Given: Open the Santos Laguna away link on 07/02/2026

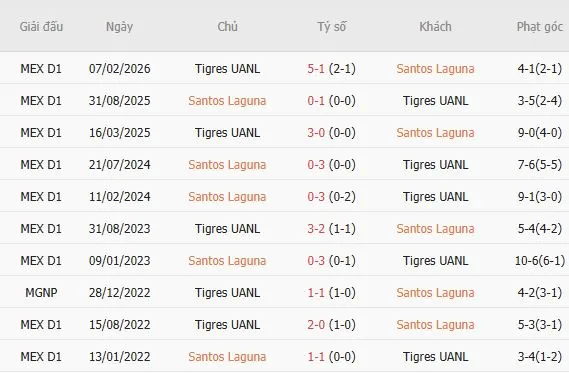Looking at the screenshot, I should (x=435, y=69).
